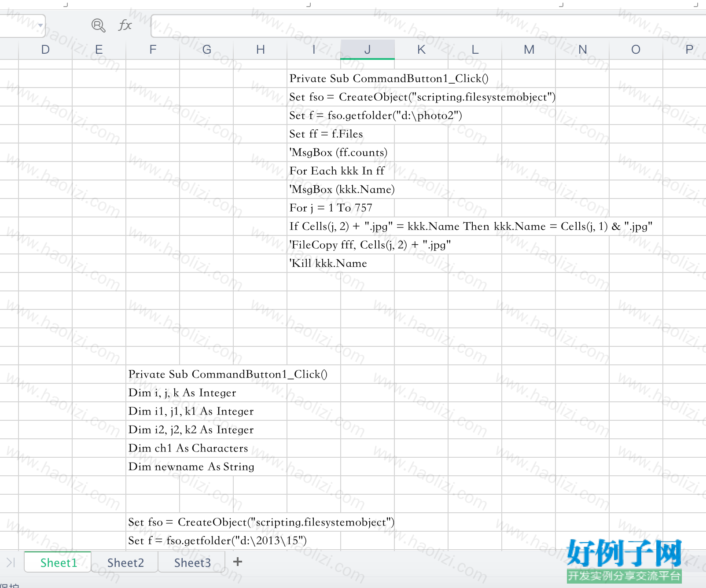Select cell 'Dim i, j, k As Integer'
The height and width of the screenshot is (588, 706).
[x=182, y=393]
